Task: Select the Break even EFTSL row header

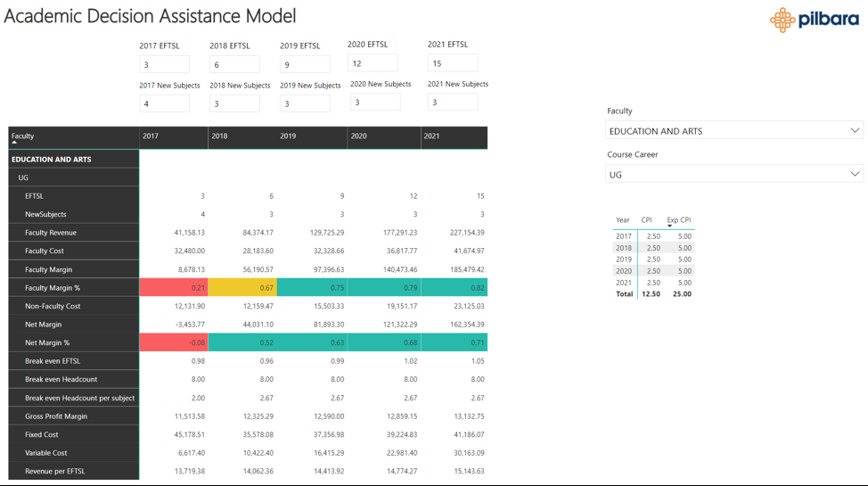Action: (x=74, y=361)
